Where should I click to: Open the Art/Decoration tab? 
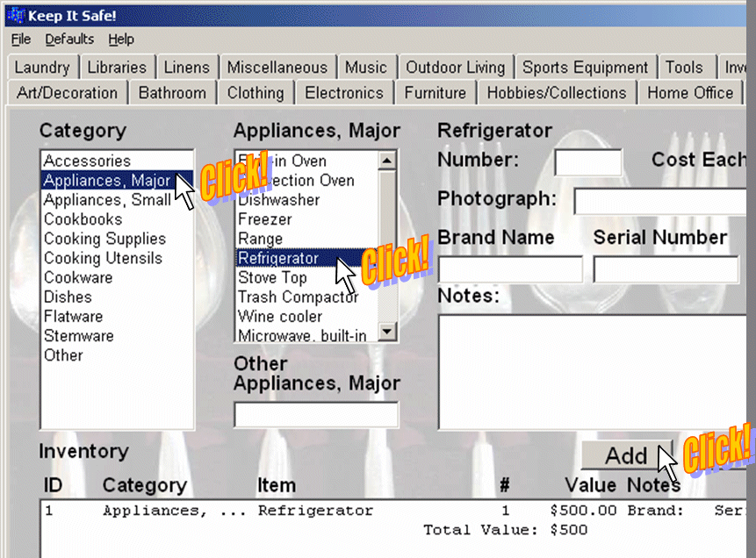(67, 93)
